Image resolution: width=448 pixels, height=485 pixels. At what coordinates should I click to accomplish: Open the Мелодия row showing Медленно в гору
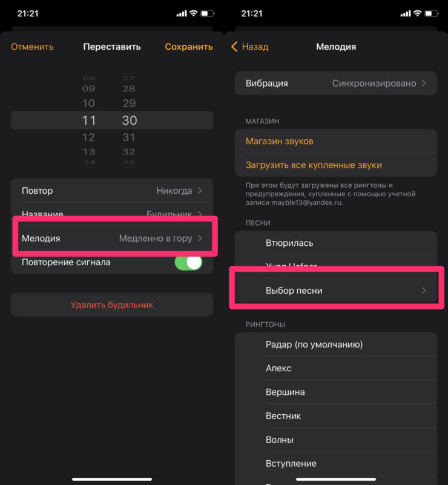(112, 238)
